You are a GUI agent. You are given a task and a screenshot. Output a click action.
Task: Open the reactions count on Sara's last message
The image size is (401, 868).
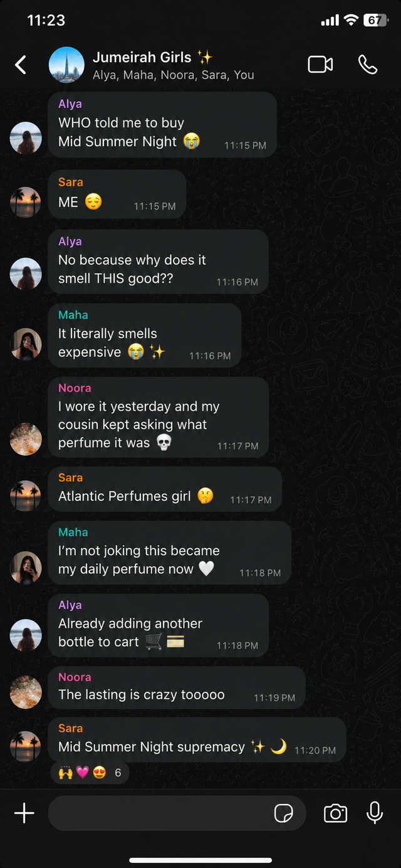click(x=90, y=773)
